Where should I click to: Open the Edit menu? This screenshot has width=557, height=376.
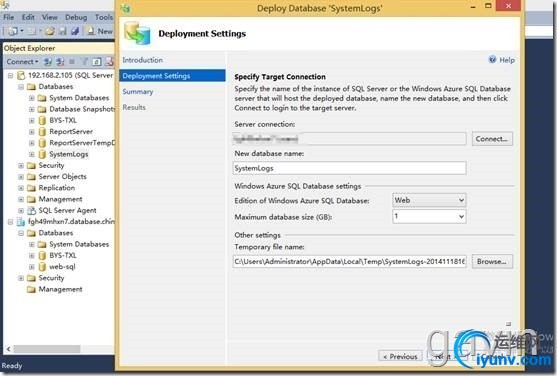(x=28, y=17)
